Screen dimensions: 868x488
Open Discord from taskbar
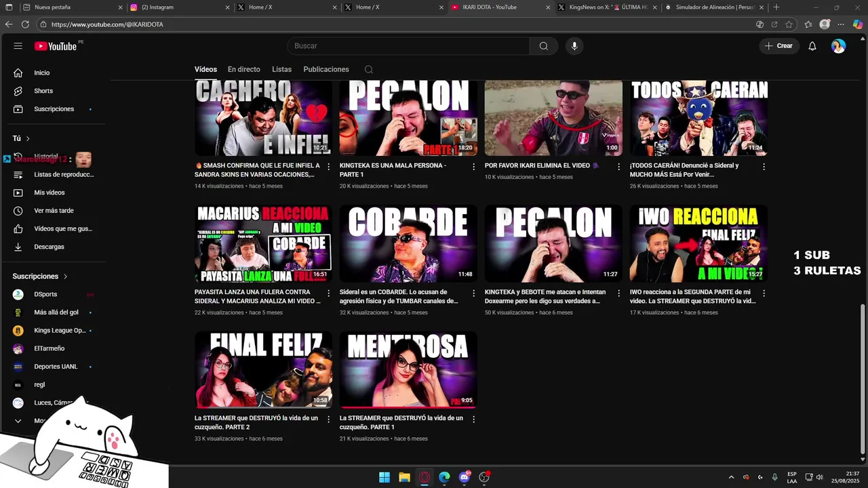tap(465, 477)
